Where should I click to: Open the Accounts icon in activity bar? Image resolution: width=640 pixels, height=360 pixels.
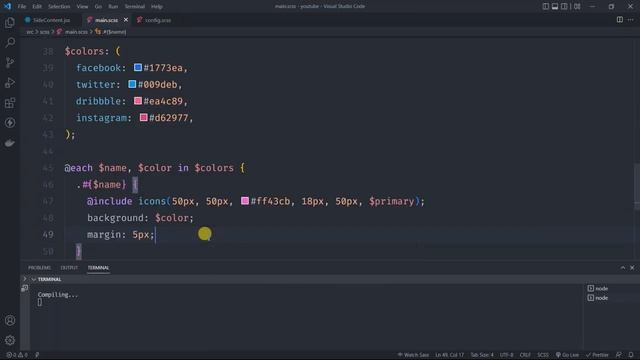click(x=10, y=320)
